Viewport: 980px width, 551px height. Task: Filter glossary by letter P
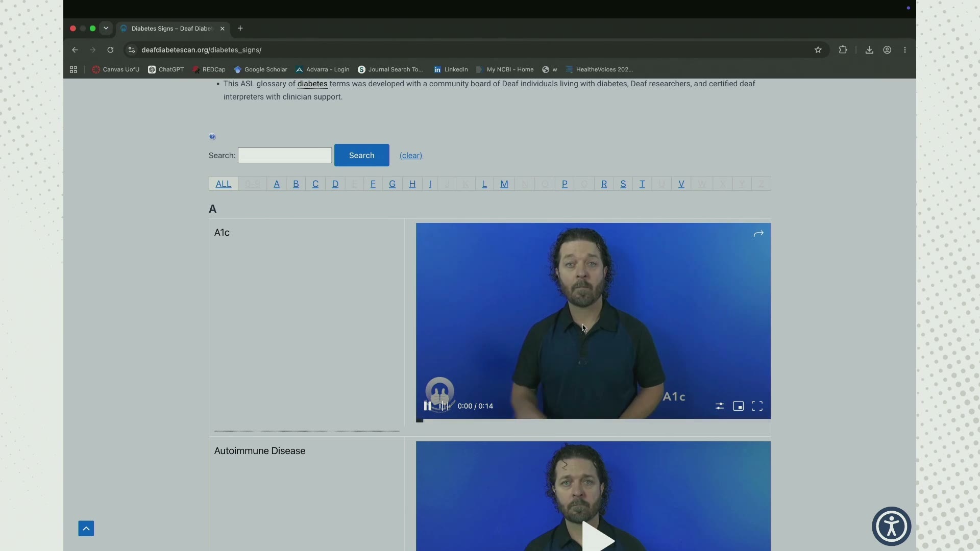[565, 184]
